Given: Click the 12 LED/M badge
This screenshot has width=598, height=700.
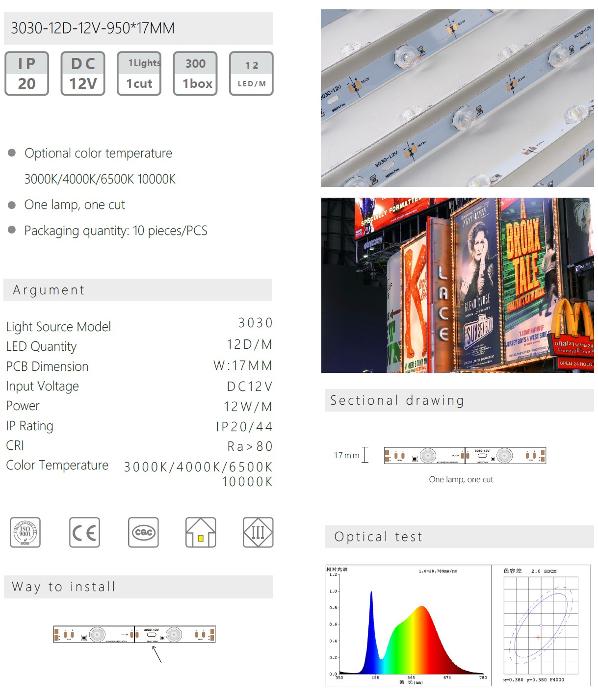Looking at the screenshot, I should pos(251,74).
